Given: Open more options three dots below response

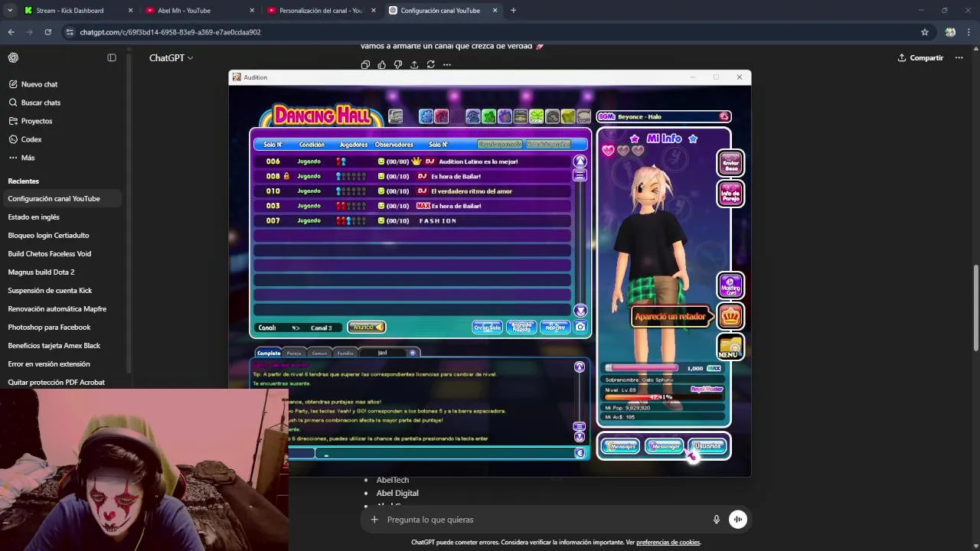Looking at the screenshot, I should click(x=447, y=64).
